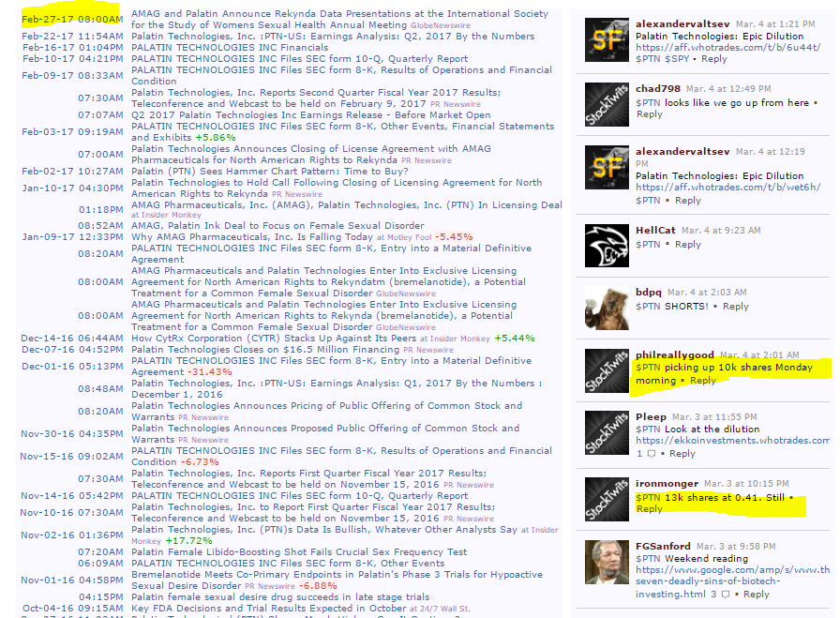Open the Rekynda Data Presentations headline from Feb-27-17
This screenshot has width=840, height=618.
[x=339, y=20]
